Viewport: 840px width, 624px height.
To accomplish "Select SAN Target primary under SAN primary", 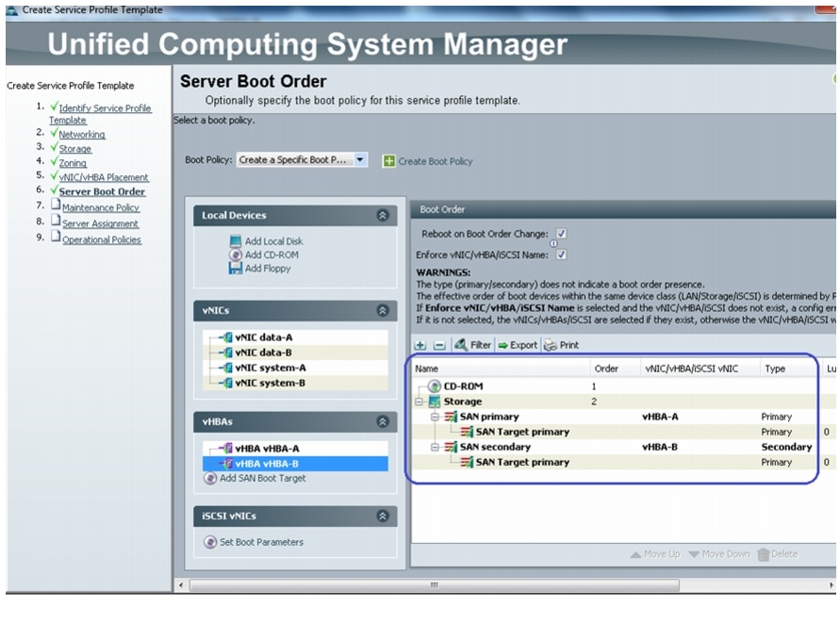I will tap(522, 432).
